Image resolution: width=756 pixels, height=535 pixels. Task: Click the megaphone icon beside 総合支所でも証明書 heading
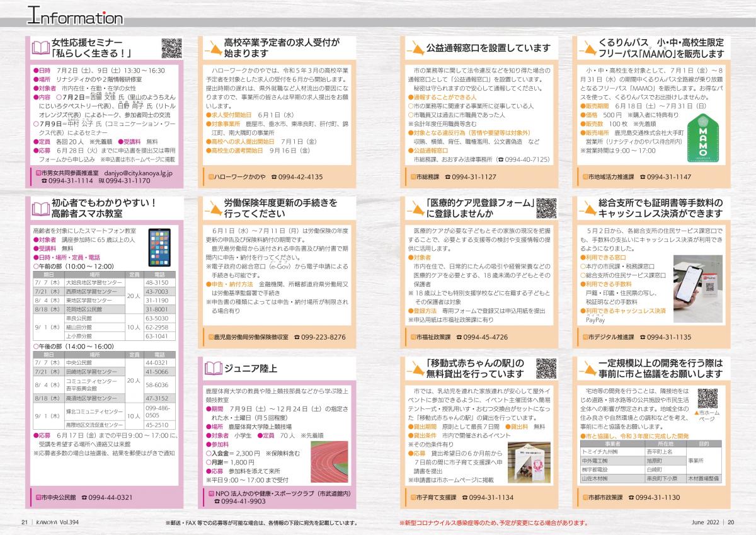588,209
